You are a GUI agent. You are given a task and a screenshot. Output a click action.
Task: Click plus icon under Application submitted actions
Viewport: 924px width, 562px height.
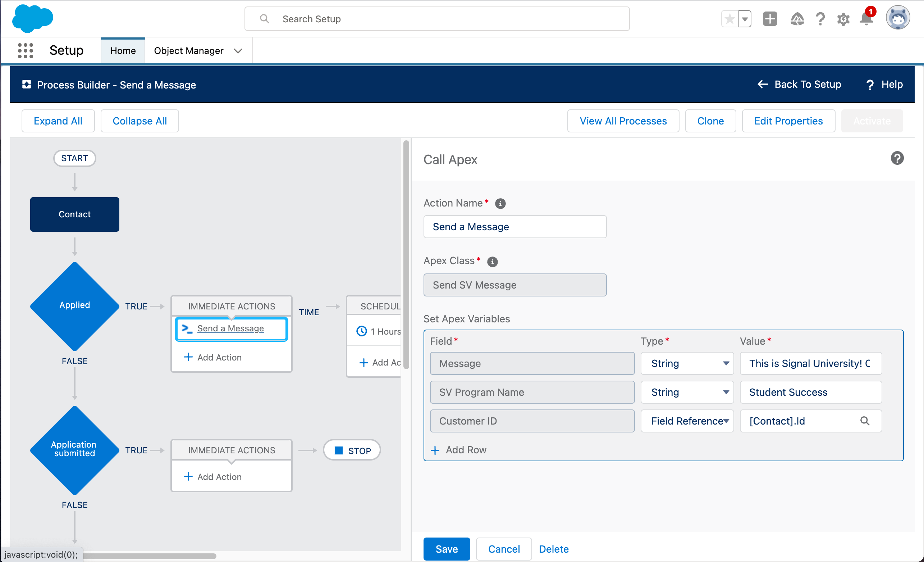pyautogui.click(x=188, y=476)
